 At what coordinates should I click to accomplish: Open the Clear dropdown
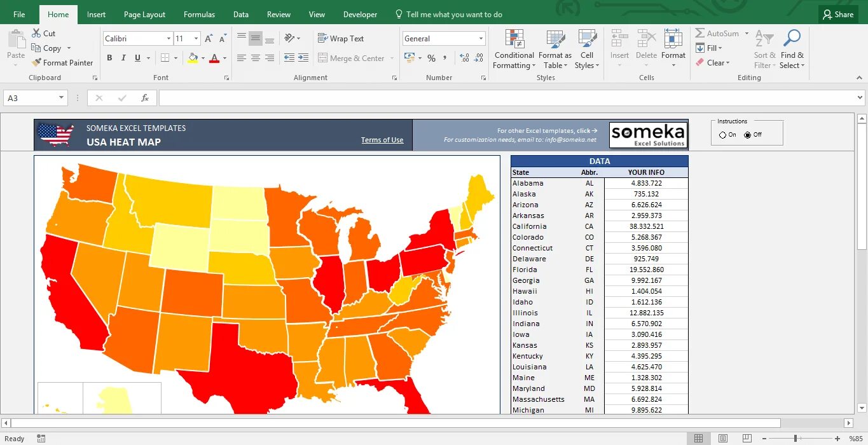713,62
